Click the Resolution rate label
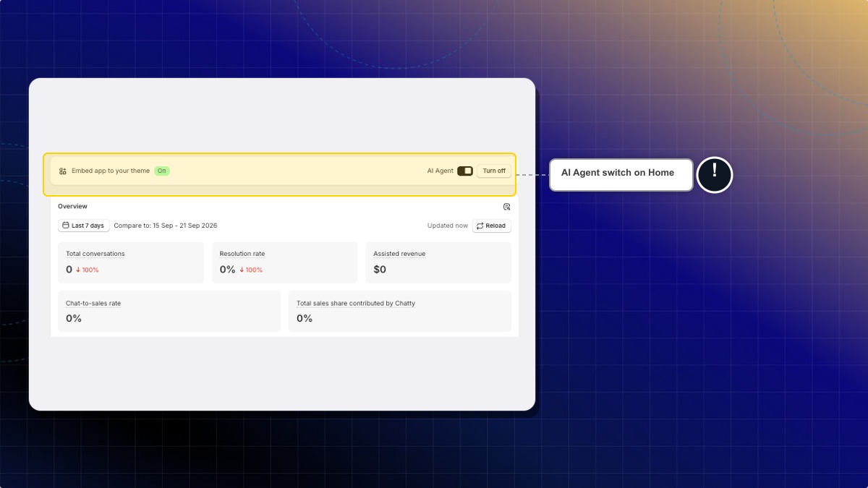This screenshot has width=868, height=488. coord(242,254)
